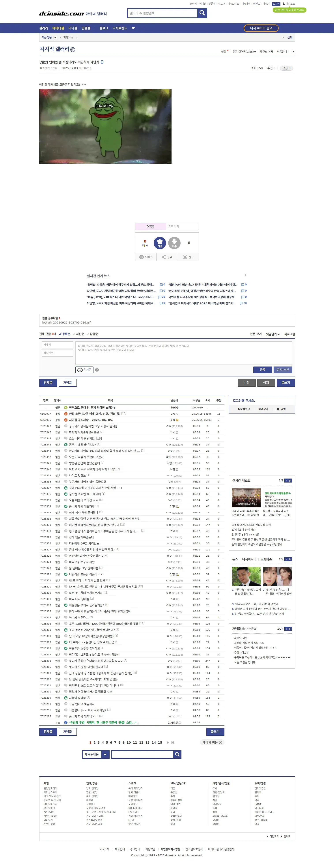Open the 연관 갤러리(0/56) dropdown
The width and height of the screenshot is (334, 868).
(244, 52)
